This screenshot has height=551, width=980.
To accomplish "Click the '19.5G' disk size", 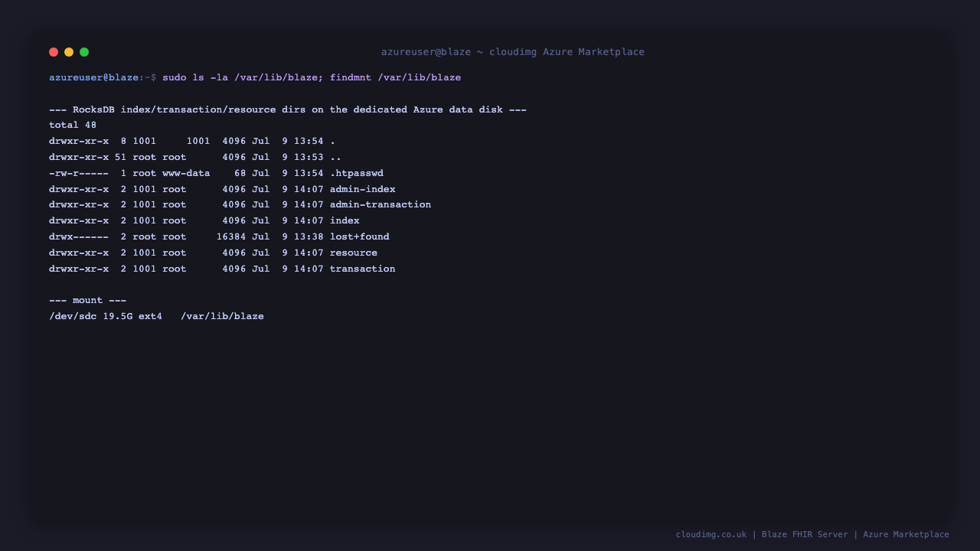I will 118,317.
